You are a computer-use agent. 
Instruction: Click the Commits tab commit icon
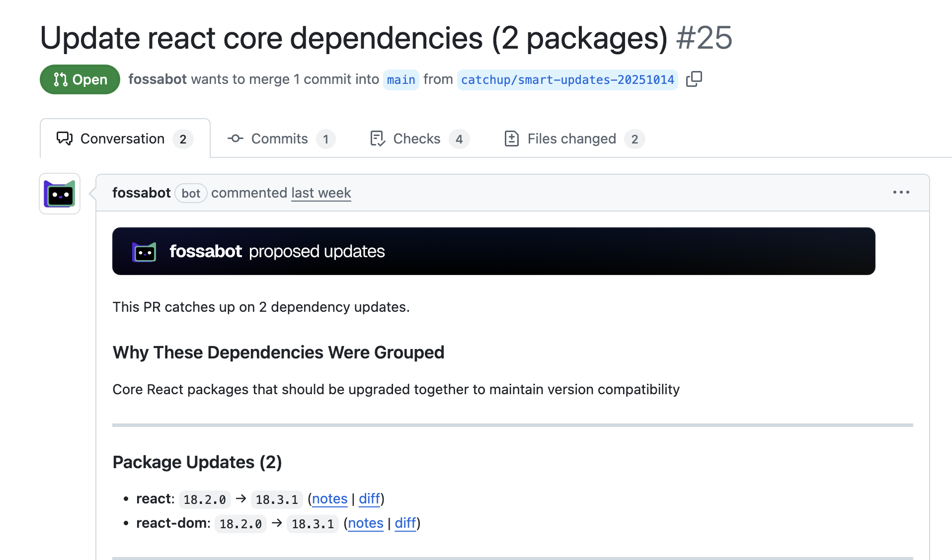pyautogui.click(x=236, y=139)
